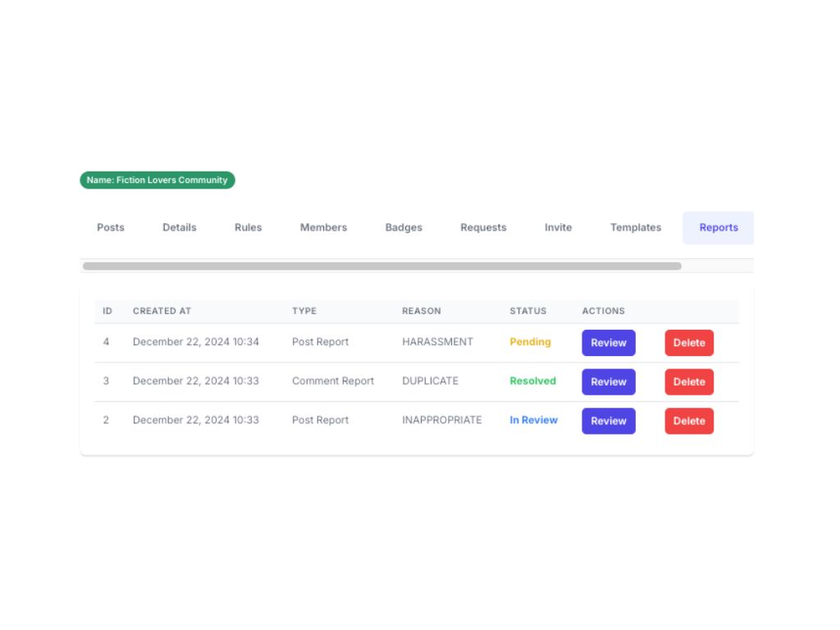Click the Pending status label

click(530, 342)
